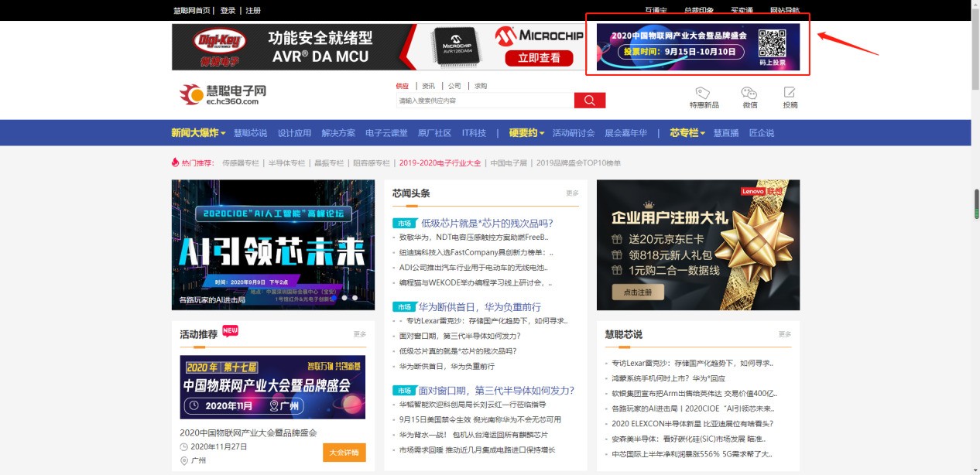Image resolution: width=980 pixels, height=475 pixels.
Task: Open headline 华为断供首日,华为负重前行
Action: (x=480, y=307)
